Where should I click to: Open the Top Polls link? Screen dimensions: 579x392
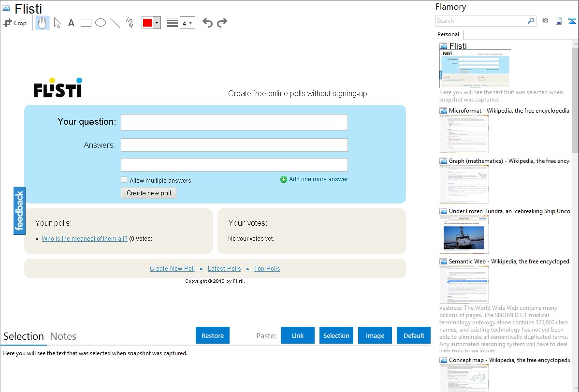267,269
